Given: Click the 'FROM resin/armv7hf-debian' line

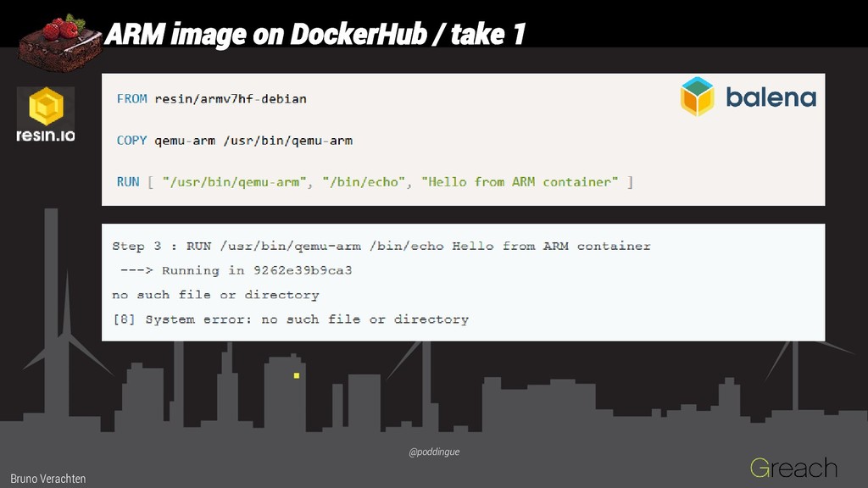Looking at the screenshot, I should [211, 99].
